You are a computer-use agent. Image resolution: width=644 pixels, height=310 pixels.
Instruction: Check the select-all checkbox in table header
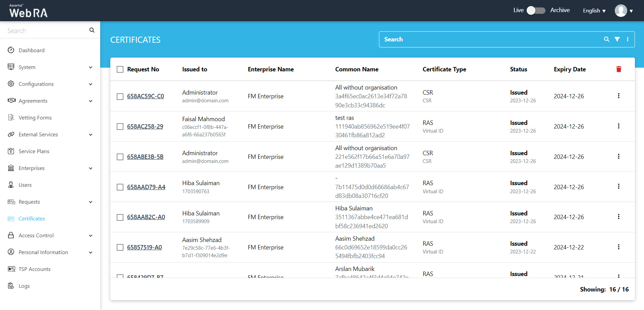120,69
